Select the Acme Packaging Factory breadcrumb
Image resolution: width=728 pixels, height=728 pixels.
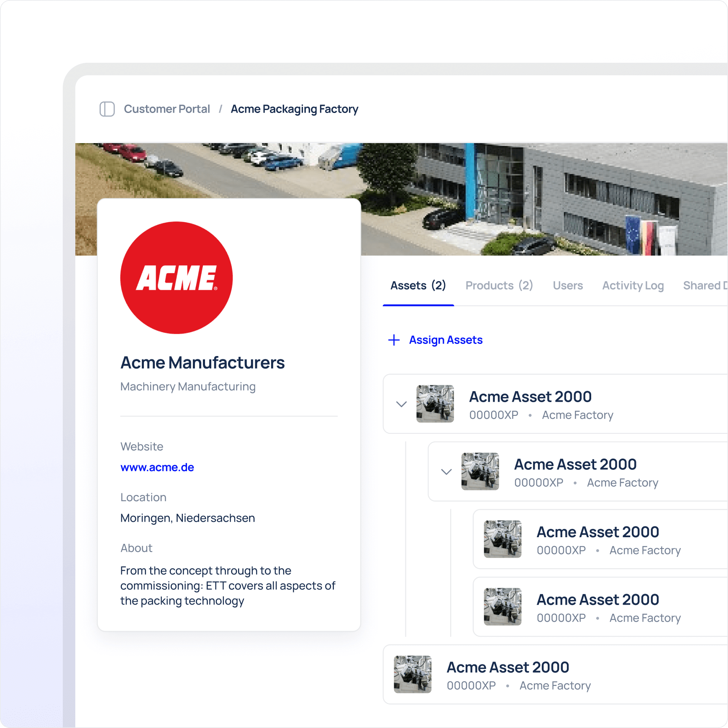[x=295, y=109]
